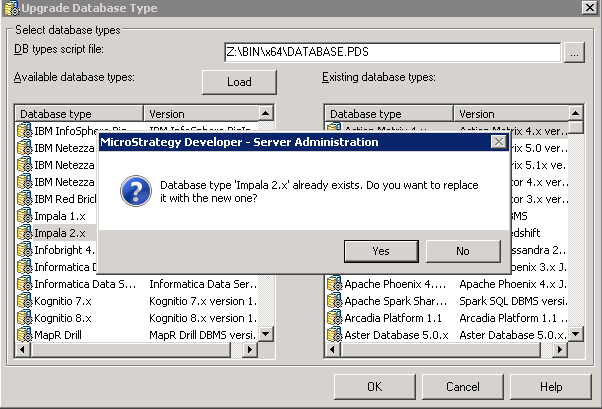Click the icon beside Infobright 4.
The height and width of the screenshot is (409, 602).
25,249
